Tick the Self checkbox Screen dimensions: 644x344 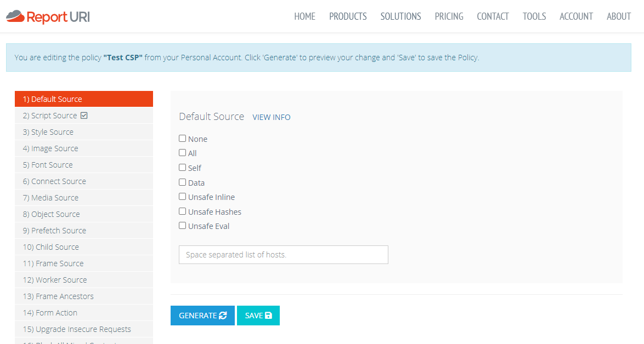pyautogui.click(x=183, y=168)
